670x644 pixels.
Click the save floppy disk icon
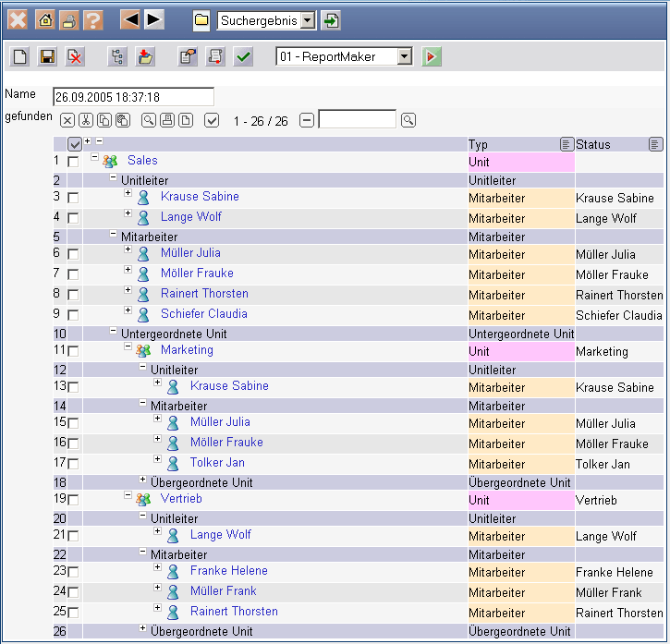(48, 57)
